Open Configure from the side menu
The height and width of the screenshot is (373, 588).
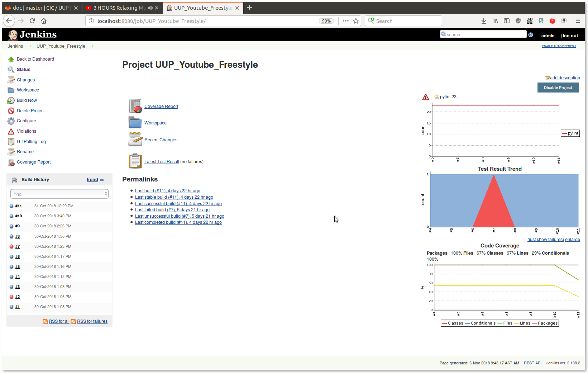point(27,121)
